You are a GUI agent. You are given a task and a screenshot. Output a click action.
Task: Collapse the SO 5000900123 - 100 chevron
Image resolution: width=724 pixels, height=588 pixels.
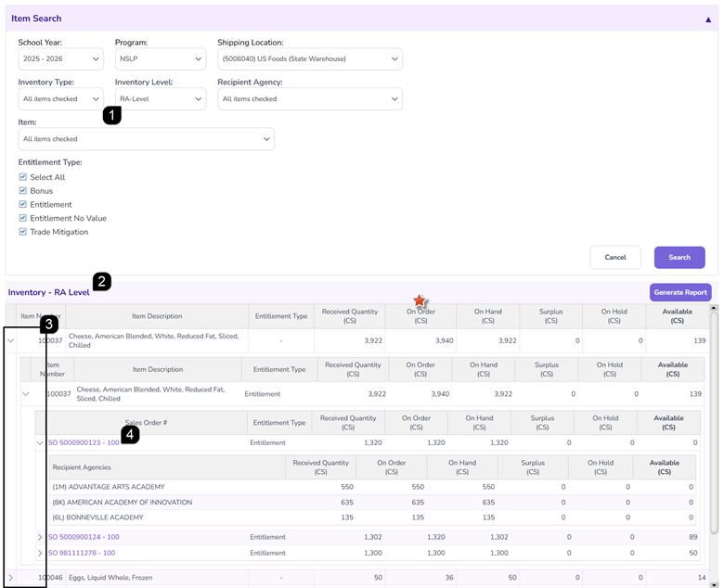pos(40,442)
